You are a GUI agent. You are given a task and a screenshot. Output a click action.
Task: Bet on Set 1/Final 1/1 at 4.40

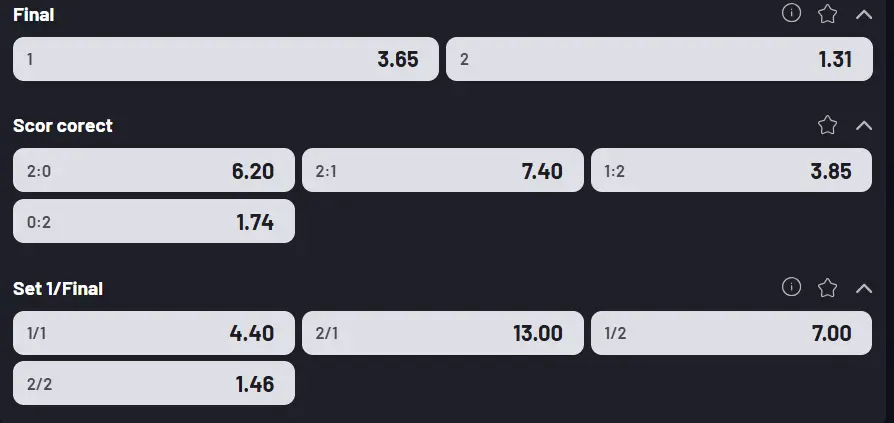154,333
